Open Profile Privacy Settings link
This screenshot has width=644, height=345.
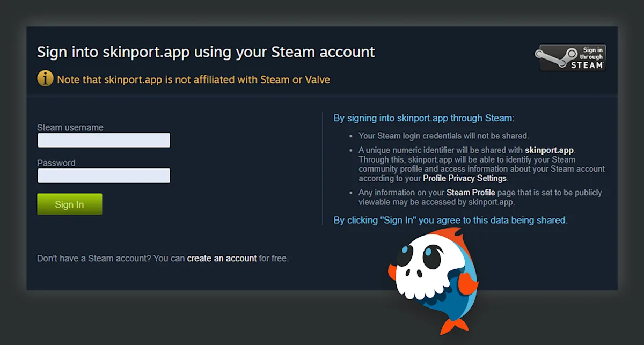tap(465, 178)
